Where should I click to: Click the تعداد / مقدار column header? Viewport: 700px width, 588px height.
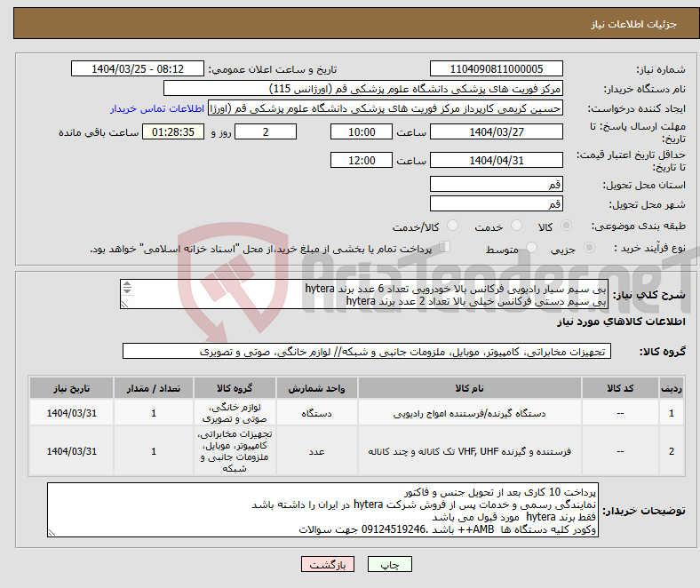coord(154,388)
